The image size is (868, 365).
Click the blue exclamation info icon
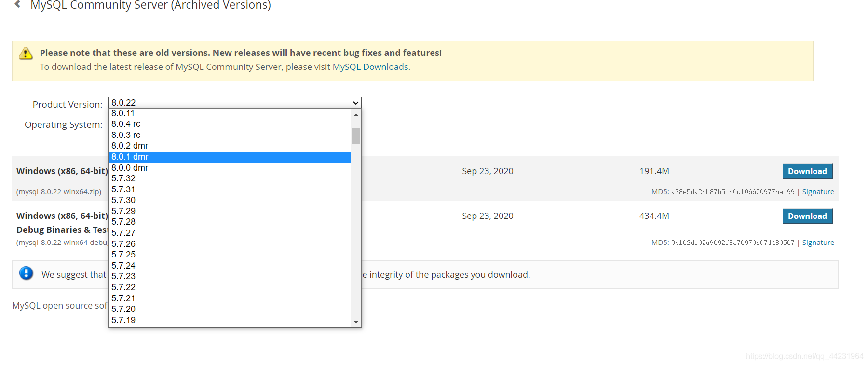tap(26, 273)
